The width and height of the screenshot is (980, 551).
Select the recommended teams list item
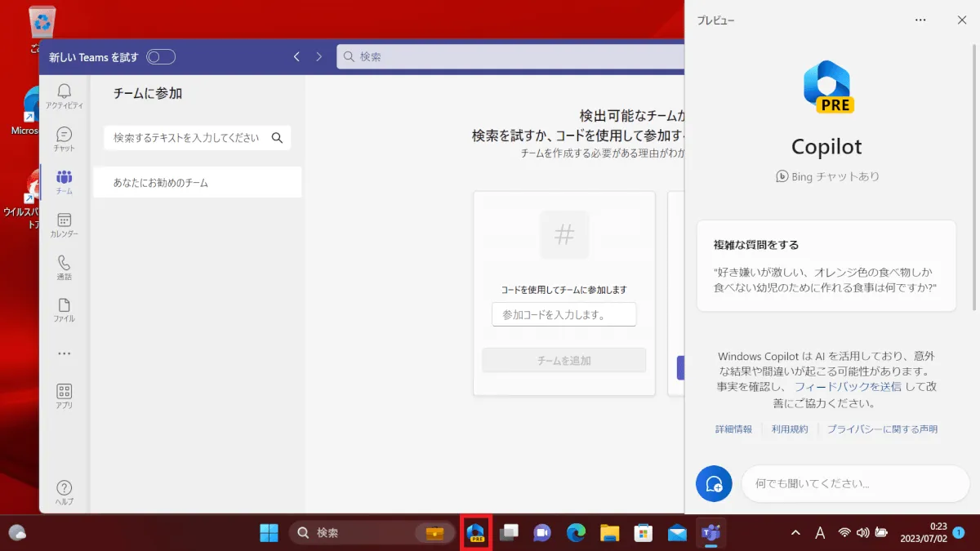[x=196, y=183]
